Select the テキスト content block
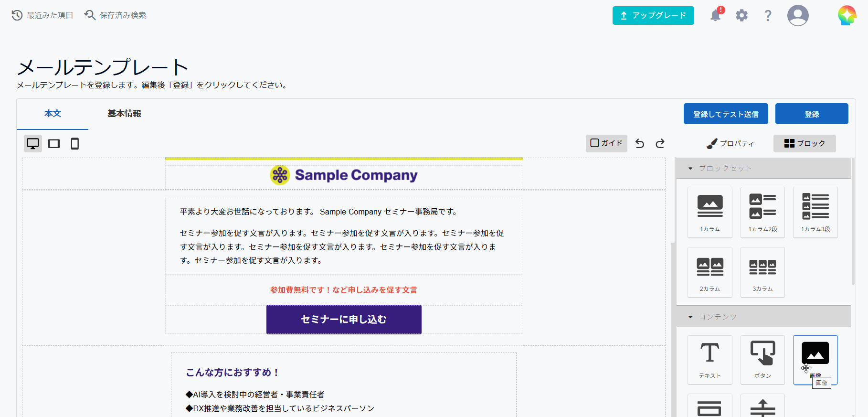 (710, 360)
